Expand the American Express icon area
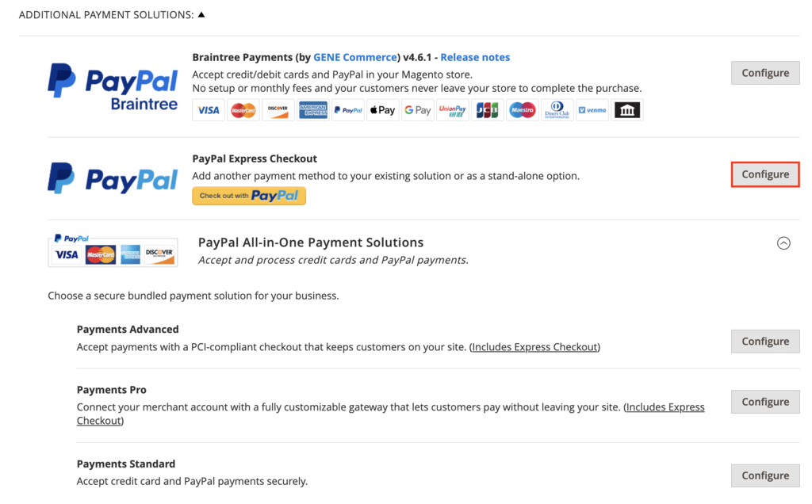812x504 pixels. [312, 110]
